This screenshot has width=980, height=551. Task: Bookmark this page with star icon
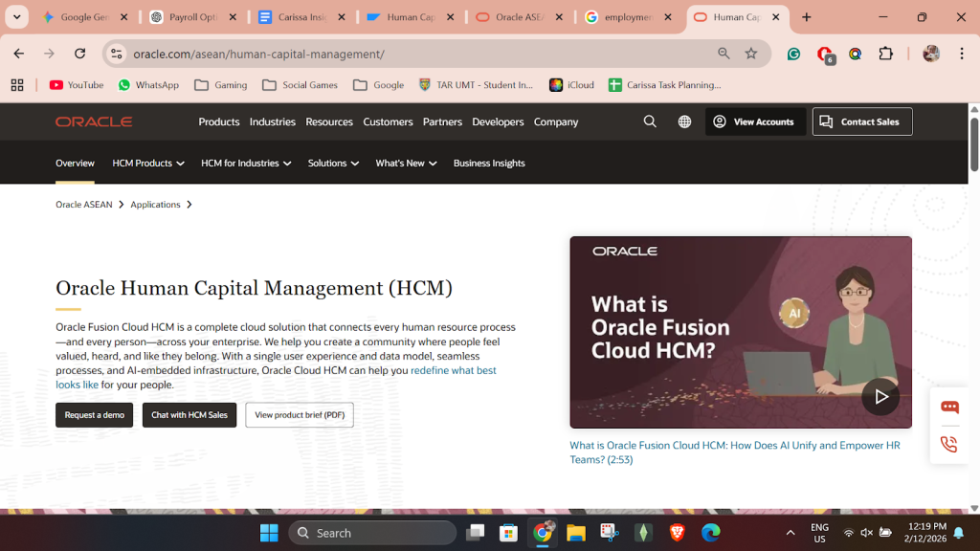(751, 54)
